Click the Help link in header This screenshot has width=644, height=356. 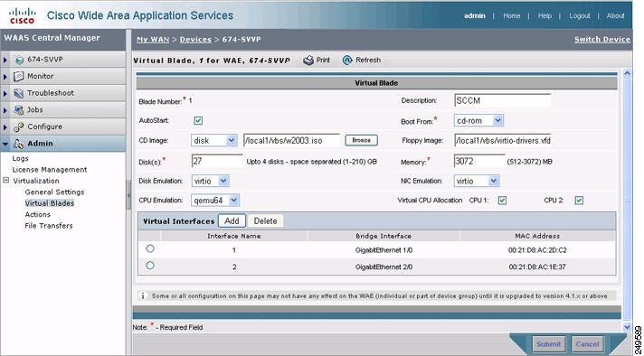pyautogui.click(x=545, y=16)
